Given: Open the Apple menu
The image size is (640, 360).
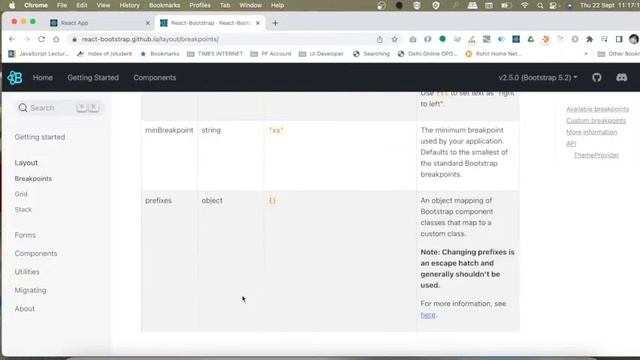Looking at the screenshot, I should coord(12,5).
